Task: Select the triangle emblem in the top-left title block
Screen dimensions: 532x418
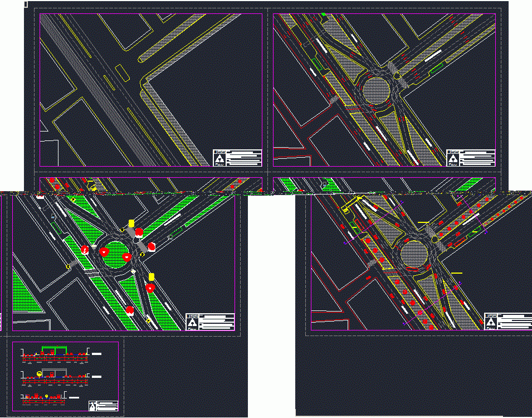Action: 218,158
